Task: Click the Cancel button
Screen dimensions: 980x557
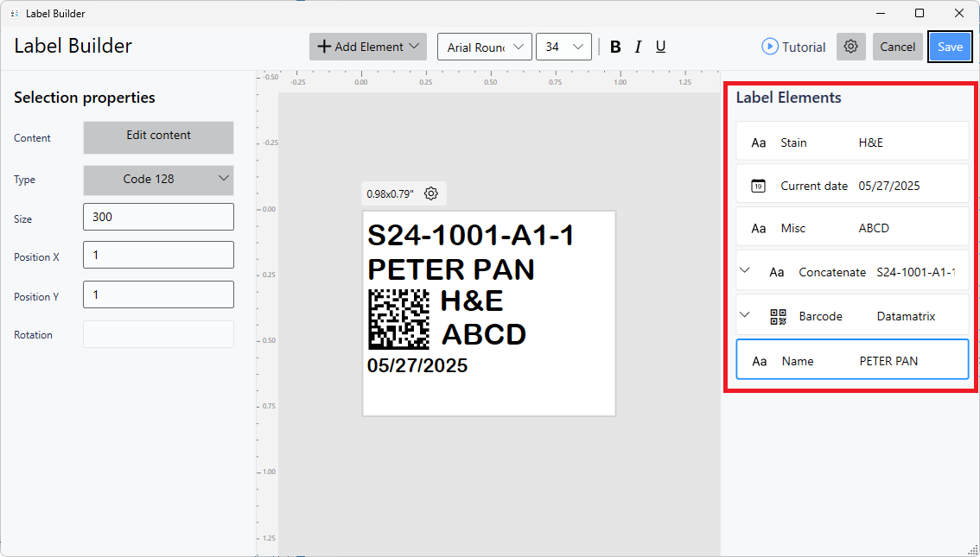Action: (897, 47)
